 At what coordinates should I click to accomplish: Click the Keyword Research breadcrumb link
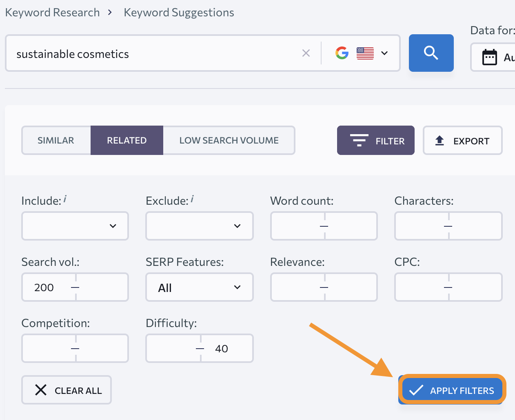click(52, 13)
